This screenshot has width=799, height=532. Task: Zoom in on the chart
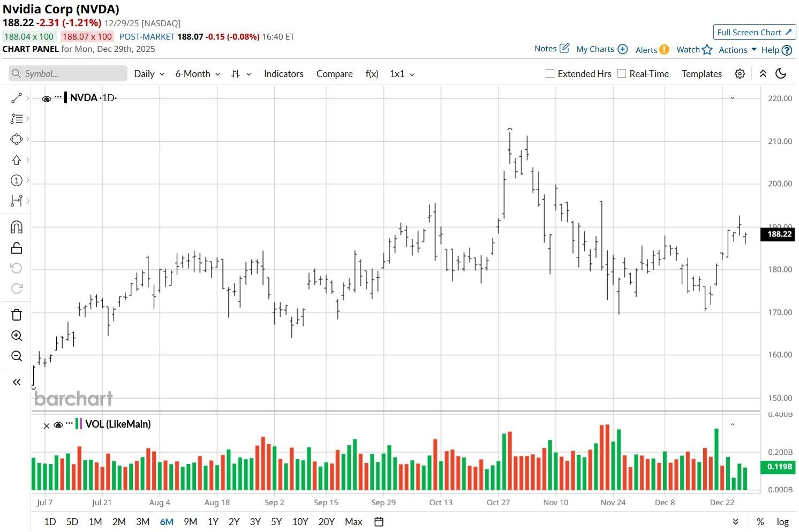(x=17, y=336)
